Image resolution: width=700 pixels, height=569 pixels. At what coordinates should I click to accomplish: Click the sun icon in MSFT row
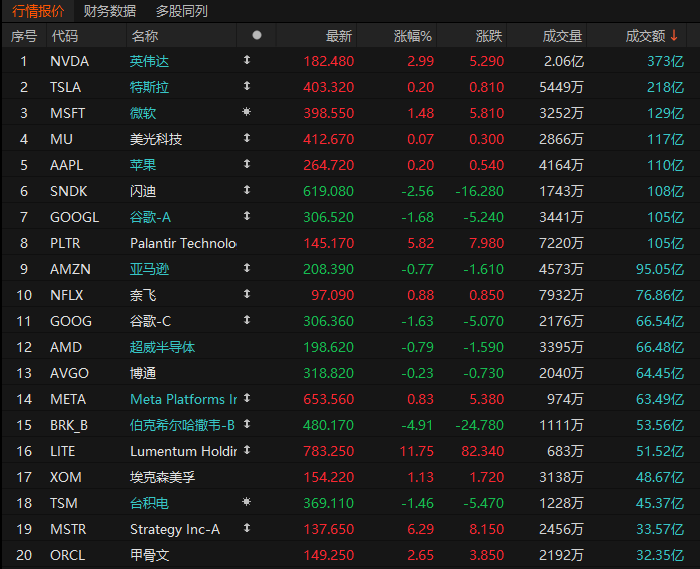tap(246, 112)
